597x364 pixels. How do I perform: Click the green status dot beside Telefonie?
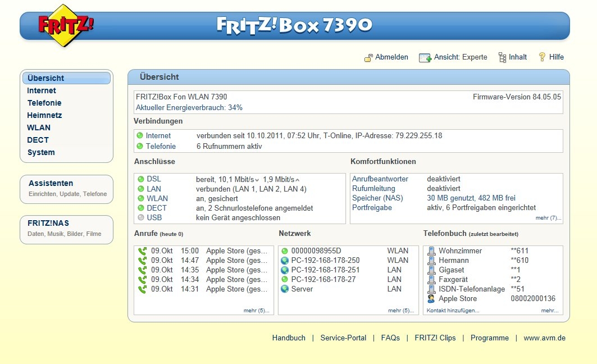pyautogui.click(x=140, y=146)
